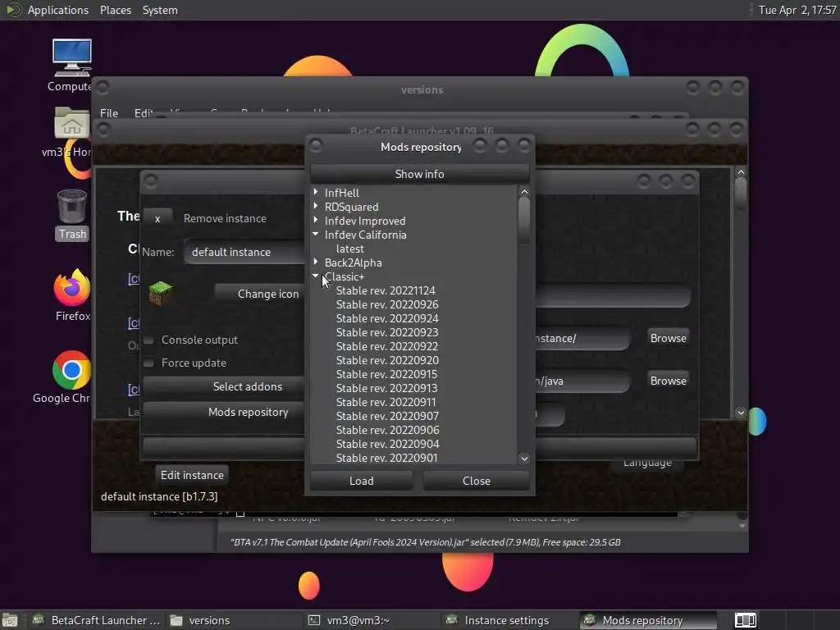Select Stable rev. 20220911
840x630 pixels.
click(x=386, y=402)
